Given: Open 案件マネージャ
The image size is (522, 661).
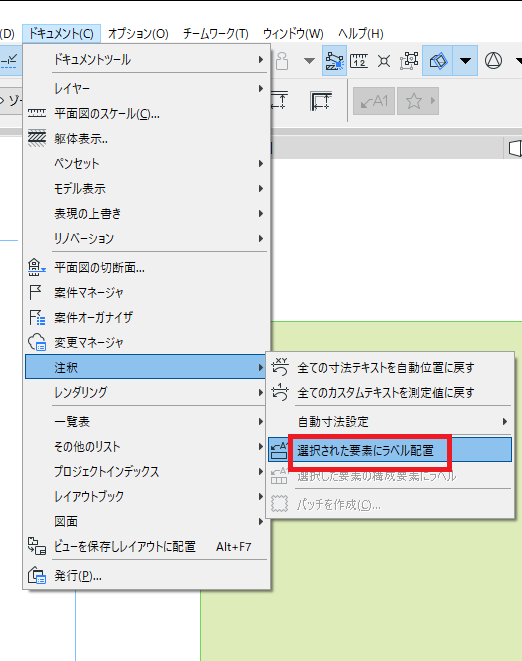Looking at the screenshot, I should point(146,293).
